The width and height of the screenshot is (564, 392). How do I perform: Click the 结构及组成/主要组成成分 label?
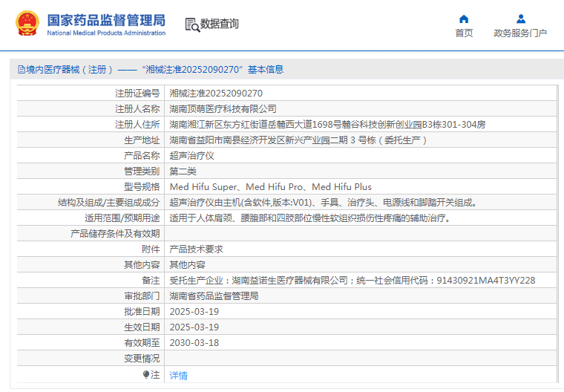point(108,203)
